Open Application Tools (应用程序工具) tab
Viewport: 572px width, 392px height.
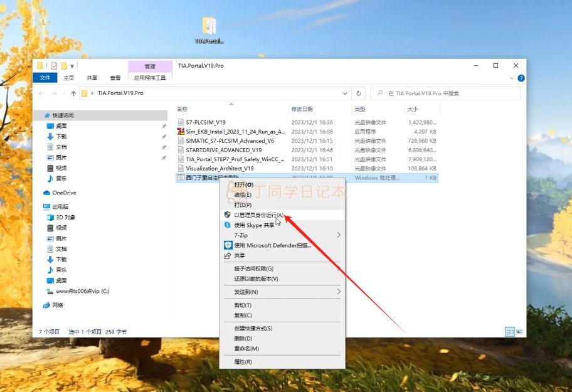[x=150, y=78]
